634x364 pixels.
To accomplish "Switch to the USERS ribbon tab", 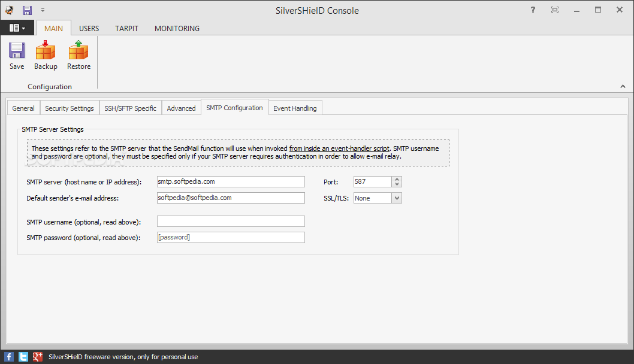I will coord(89,28).
